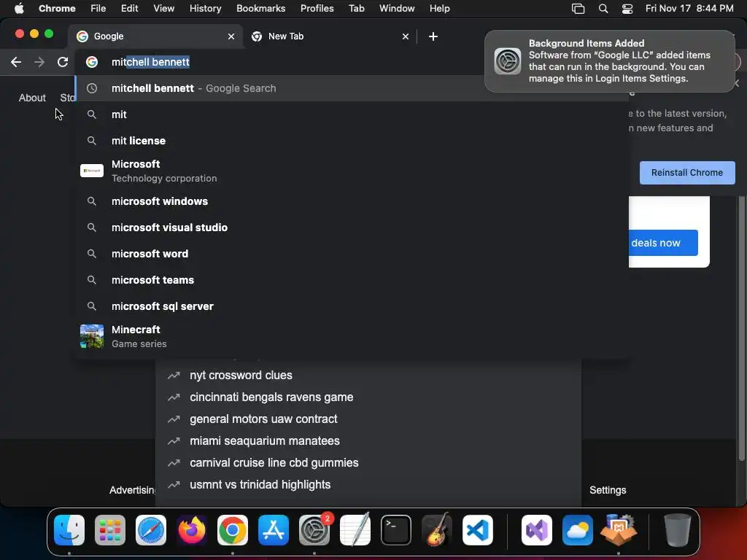Screen dimensions: 747x560
Task: Launch Firefox from the Dock
Action: pyautogui.click(x=192, y=530)
